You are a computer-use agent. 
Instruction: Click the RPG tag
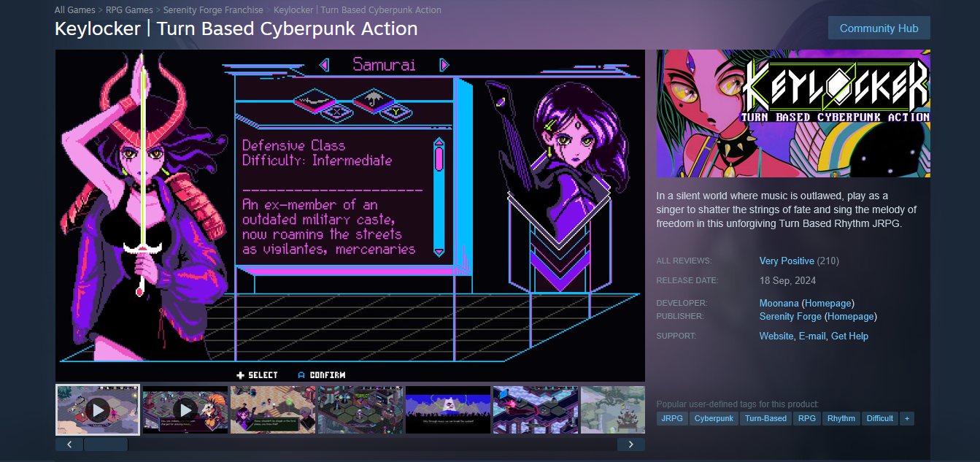click(806, 418)
